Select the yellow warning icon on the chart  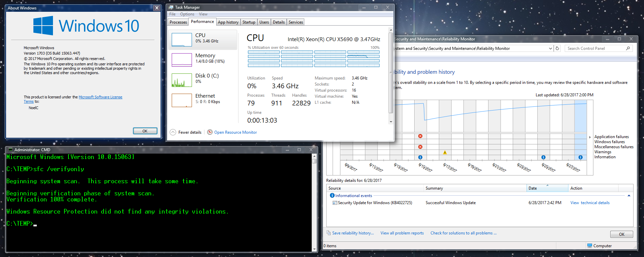pos(445,153)
